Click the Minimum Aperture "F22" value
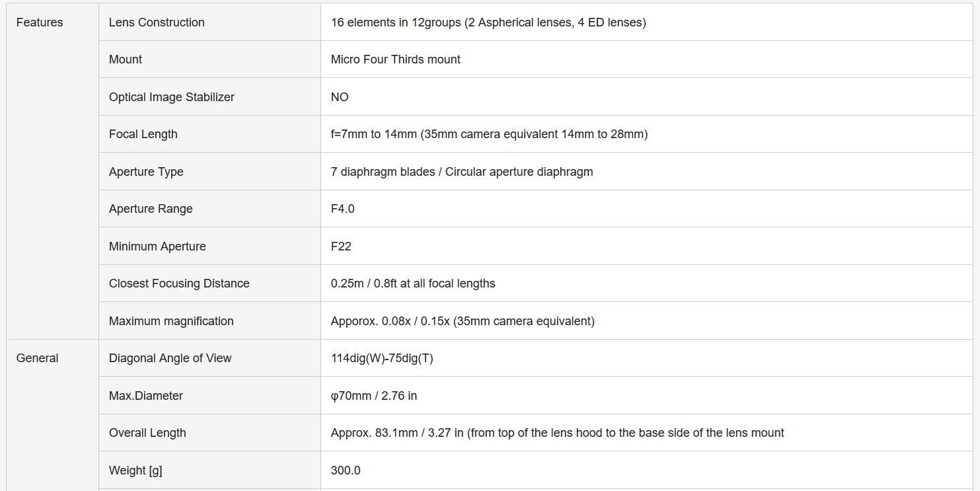This screenshot has height=491, width=980. pyautogui.click(x=341, y=246)
